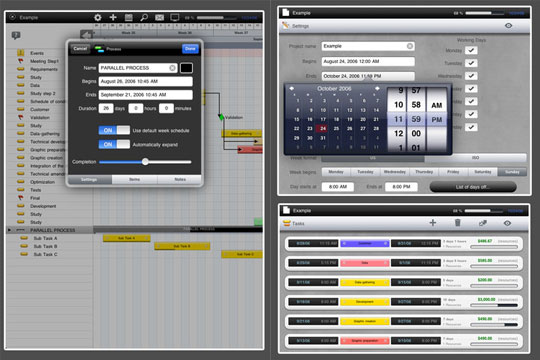
Task: Open the List of days off button
Action: tap(473, 187)
